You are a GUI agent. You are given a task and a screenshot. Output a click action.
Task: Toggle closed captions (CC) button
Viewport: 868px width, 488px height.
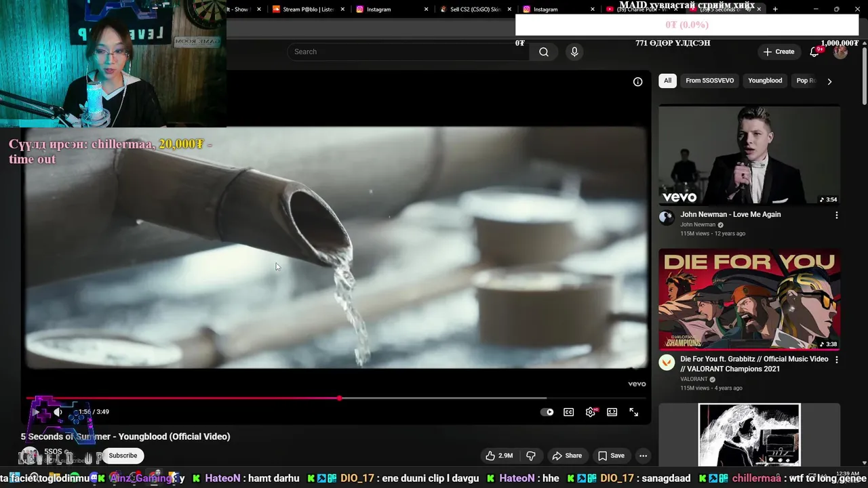(x=569, y=412)
